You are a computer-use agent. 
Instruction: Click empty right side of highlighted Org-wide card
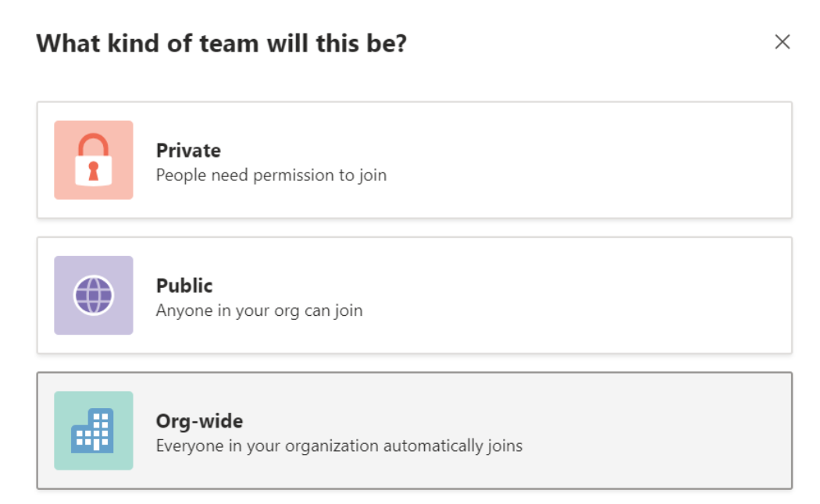coord(664,431)
